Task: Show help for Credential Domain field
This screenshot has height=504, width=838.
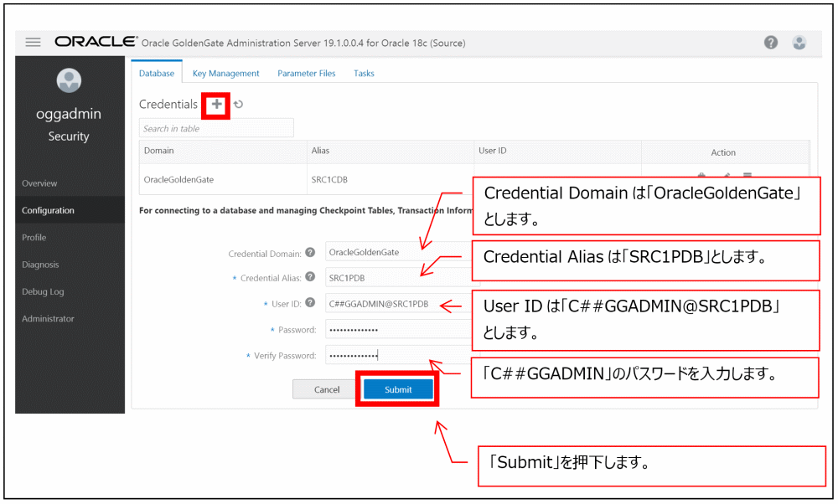Action: click(310, 253)
